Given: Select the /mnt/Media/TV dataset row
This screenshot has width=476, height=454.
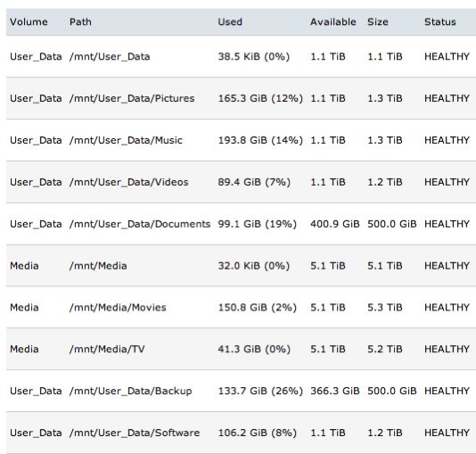Looking at the screenshot, I should click(241, 349).
